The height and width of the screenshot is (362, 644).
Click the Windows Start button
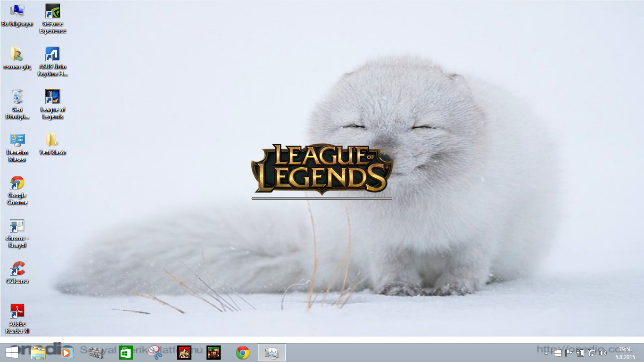pos(12,352)
